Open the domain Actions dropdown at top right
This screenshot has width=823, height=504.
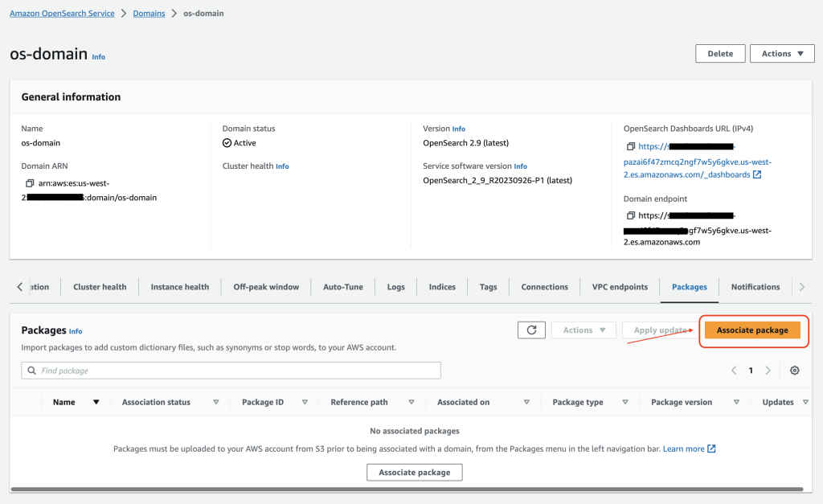[782, 54]
